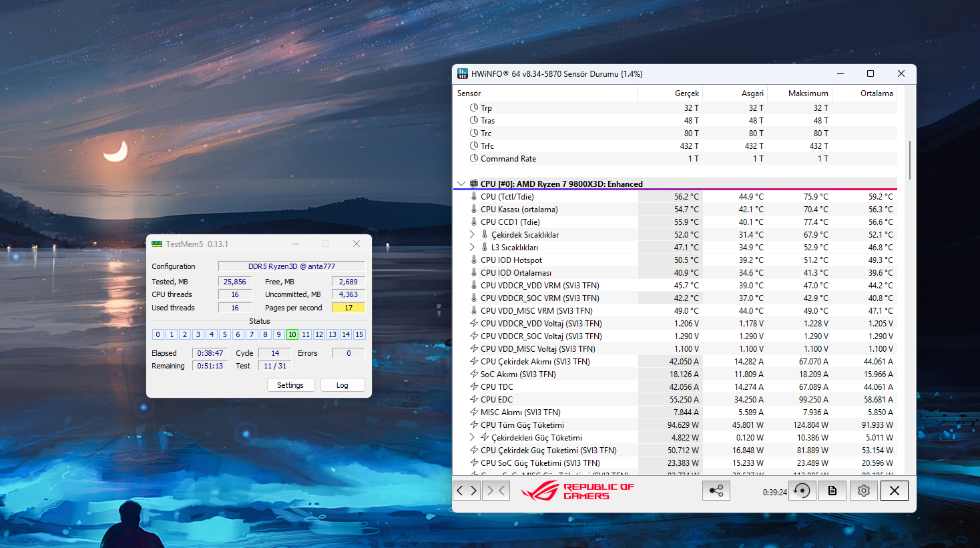Click the Sensör column header
The image size is (980, 548).
point(546,93)
